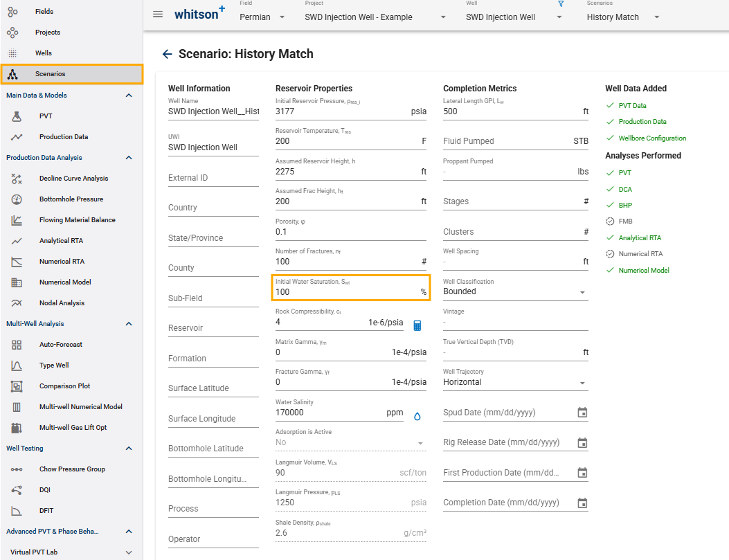Open Bottomhole Pressure in sidebar
729x560 pixels.
pos(71,199)
